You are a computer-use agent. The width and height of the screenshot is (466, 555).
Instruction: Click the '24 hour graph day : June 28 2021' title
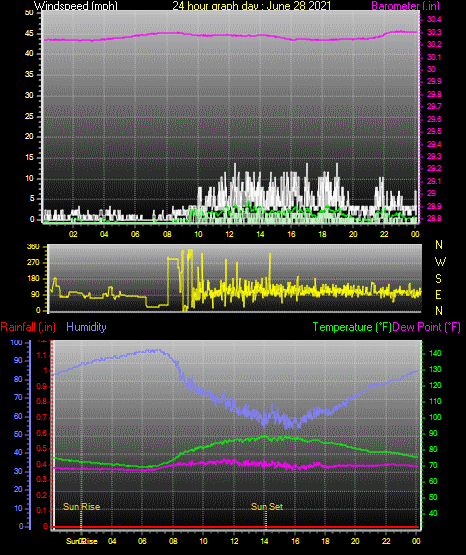[x=252, y=6]
